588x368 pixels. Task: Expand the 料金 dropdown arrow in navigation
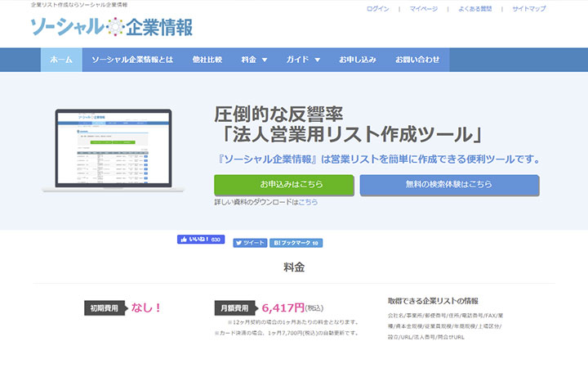[x=265, y=60]
